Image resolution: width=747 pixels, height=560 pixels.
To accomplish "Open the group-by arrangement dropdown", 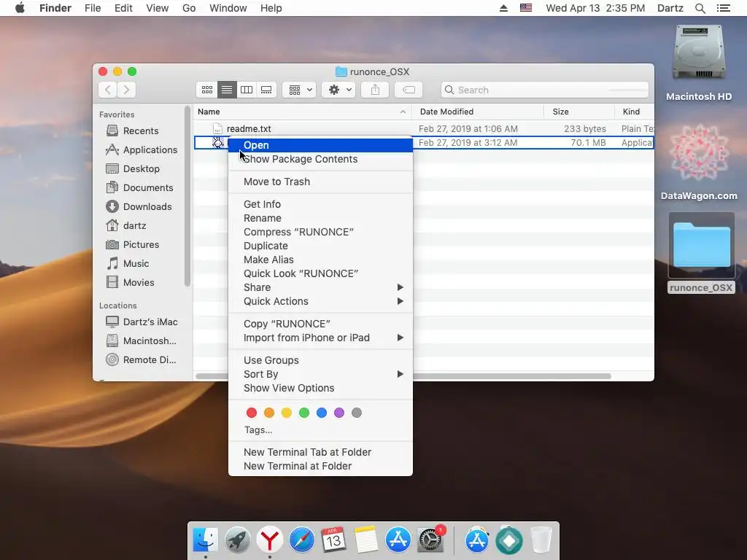I will tap(300, 90).
